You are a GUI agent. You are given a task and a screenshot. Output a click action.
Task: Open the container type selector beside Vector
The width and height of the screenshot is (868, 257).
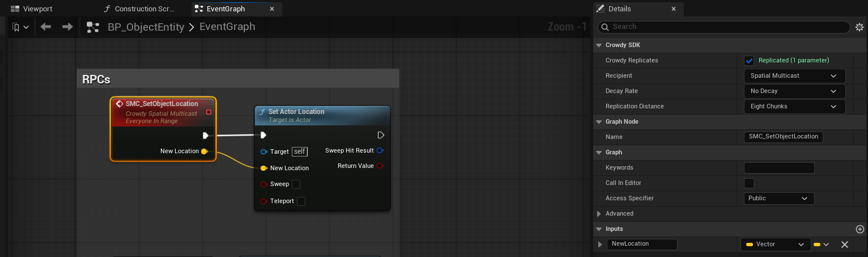821,245
